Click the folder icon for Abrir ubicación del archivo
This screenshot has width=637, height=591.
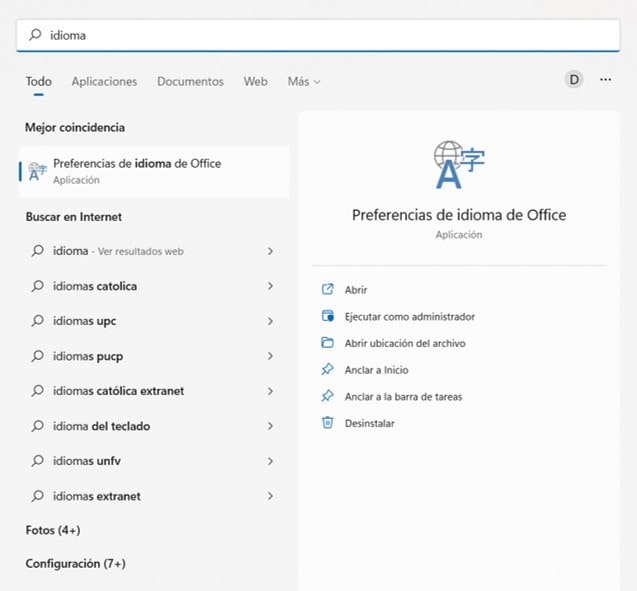[327, 343]
